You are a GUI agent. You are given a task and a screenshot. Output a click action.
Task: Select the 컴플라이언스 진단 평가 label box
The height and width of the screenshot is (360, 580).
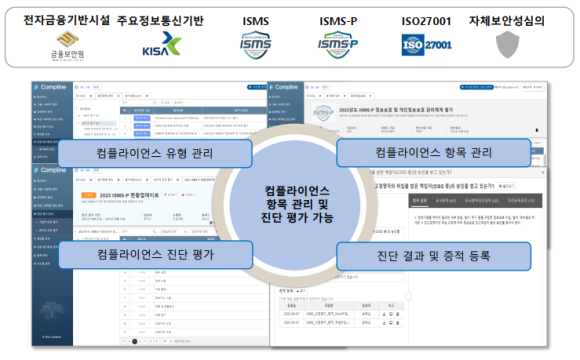click(x=155, y=255)
